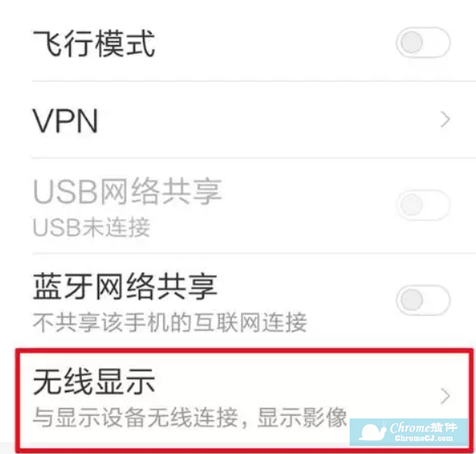Tap the 蓝牙网络共享 label text
476x454 pixels.
pos(125,286)
